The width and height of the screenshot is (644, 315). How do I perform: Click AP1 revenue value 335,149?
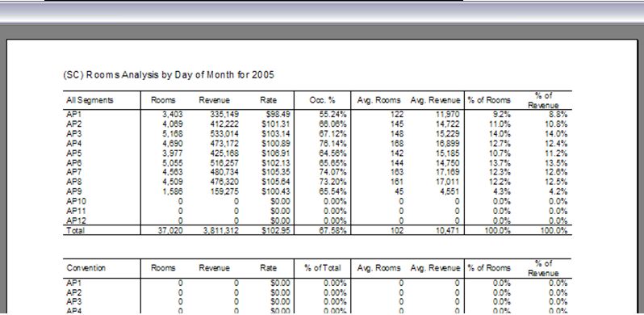click(224, 115)
